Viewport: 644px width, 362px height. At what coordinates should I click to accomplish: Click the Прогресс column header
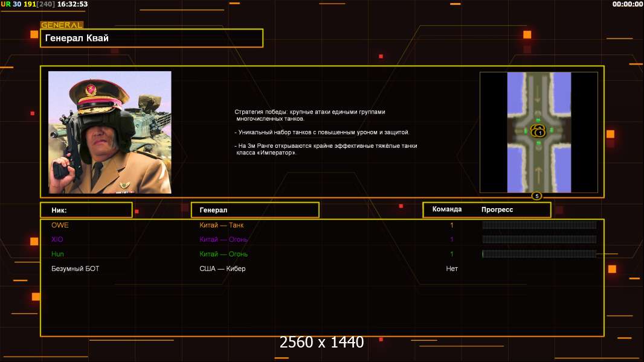point(497,209)
